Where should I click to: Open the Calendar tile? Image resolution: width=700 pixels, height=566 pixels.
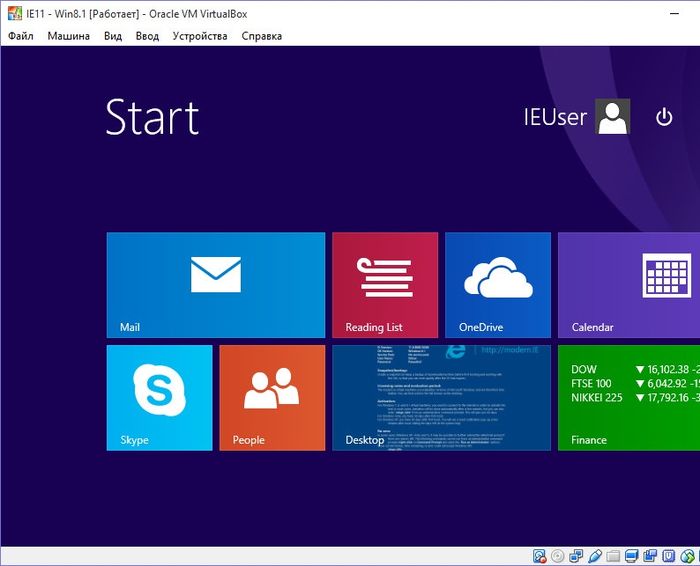(629, 285)
